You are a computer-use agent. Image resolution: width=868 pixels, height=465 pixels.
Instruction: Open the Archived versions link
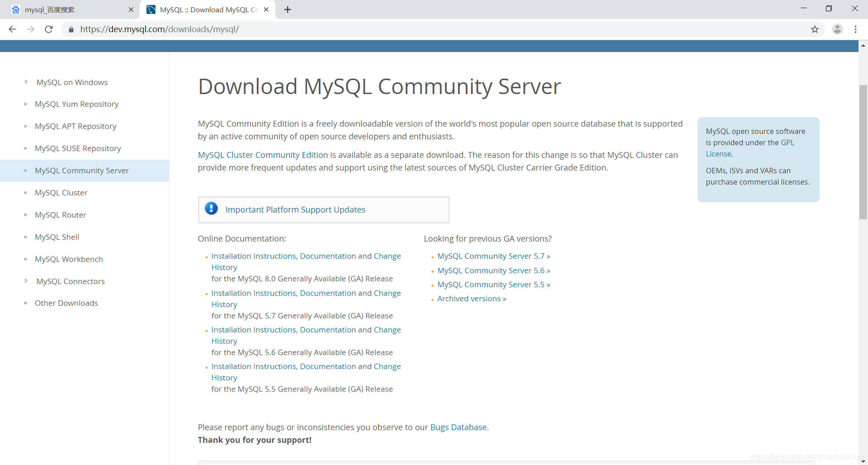tap(472, 299)
